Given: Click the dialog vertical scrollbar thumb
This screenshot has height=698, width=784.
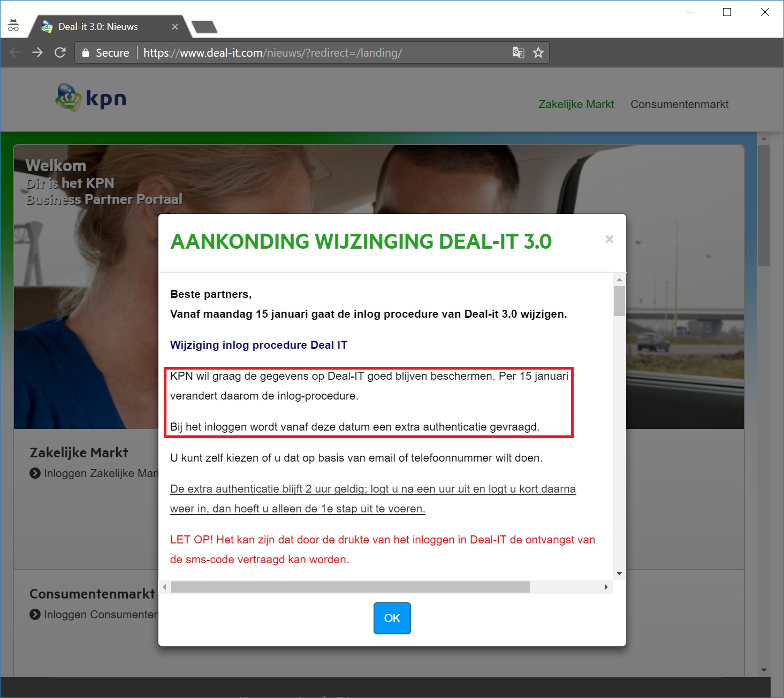Looking at the screenshot, I should (x=619, y=301).
